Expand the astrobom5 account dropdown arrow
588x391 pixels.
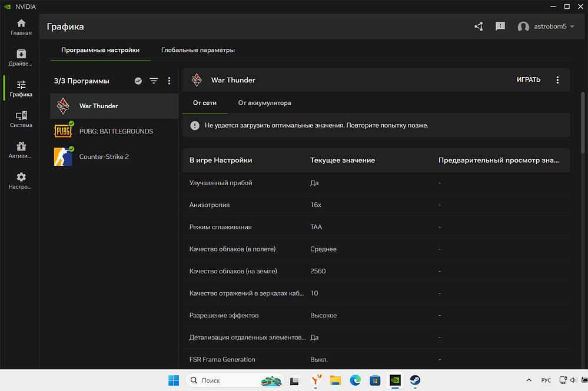tap(572, 26)
